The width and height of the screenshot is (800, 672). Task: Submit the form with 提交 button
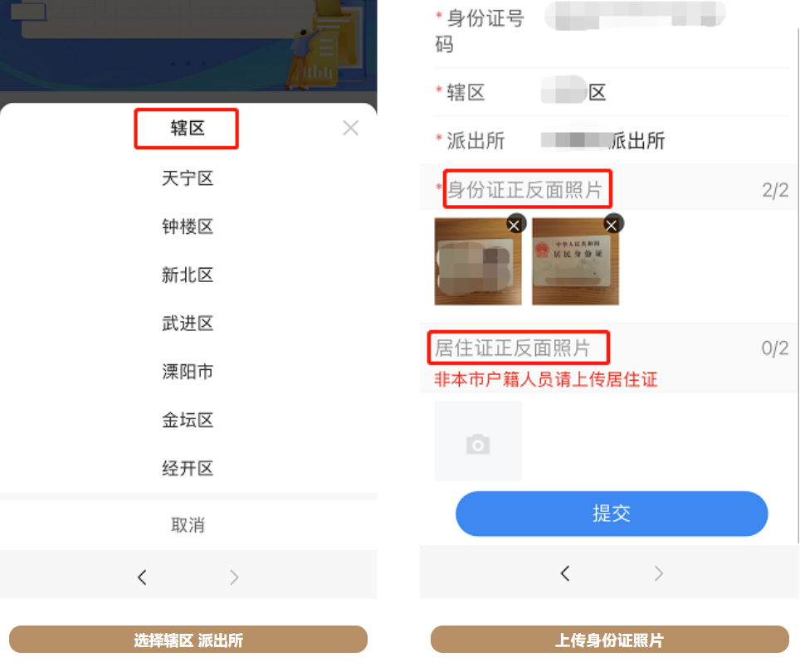[x=612, y=514]
